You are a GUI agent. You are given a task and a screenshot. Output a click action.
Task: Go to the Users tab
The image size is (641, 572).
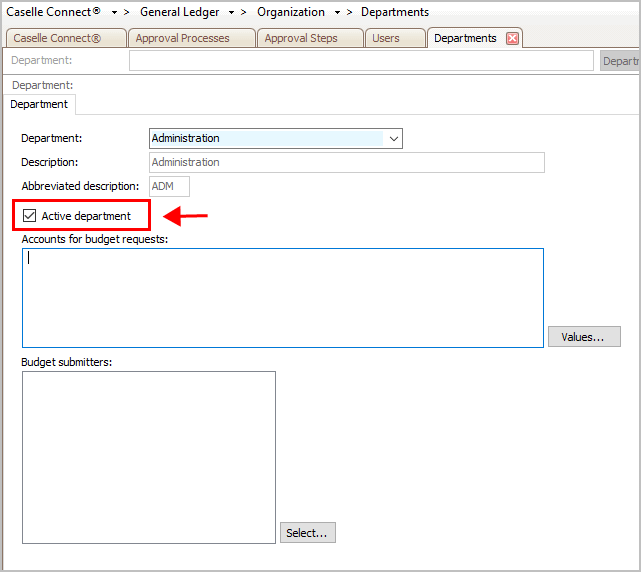pyautogui.click(x=385, y=38)
